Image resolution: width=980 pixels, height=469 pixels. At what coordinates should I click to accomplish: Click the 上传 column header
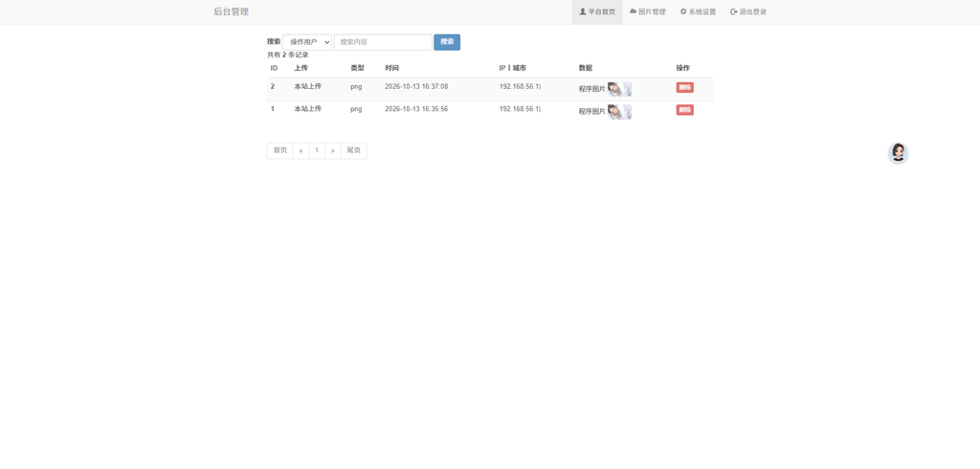[x=301, y=68]
